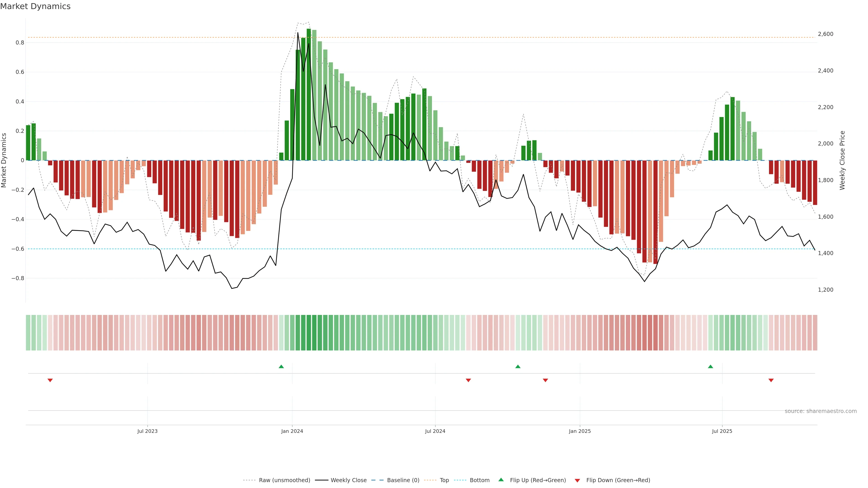This screenshot has height=488, width=868.
Task: Click the Weekly Close Price axis title
Action: click(842, 160)
